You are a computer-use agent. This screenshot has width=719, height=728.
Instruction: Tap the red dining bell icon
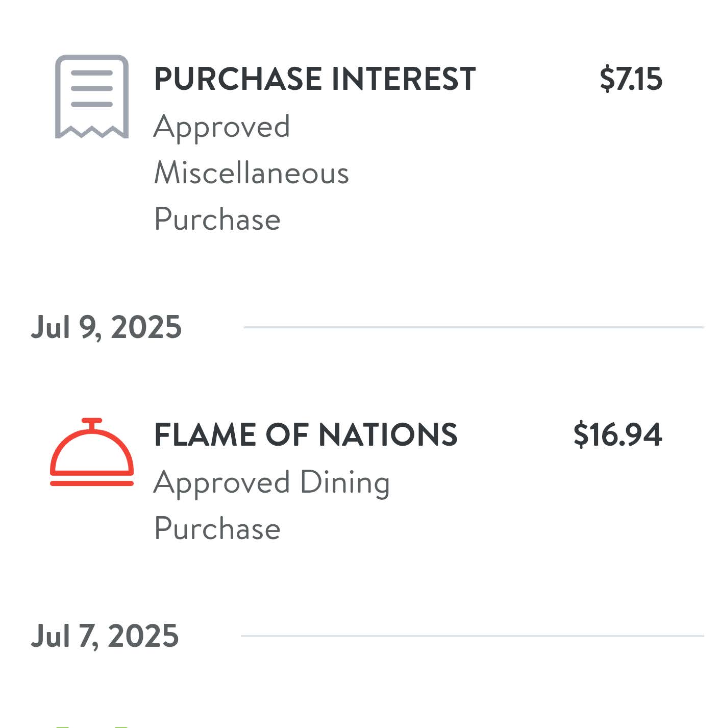[92, 452]
